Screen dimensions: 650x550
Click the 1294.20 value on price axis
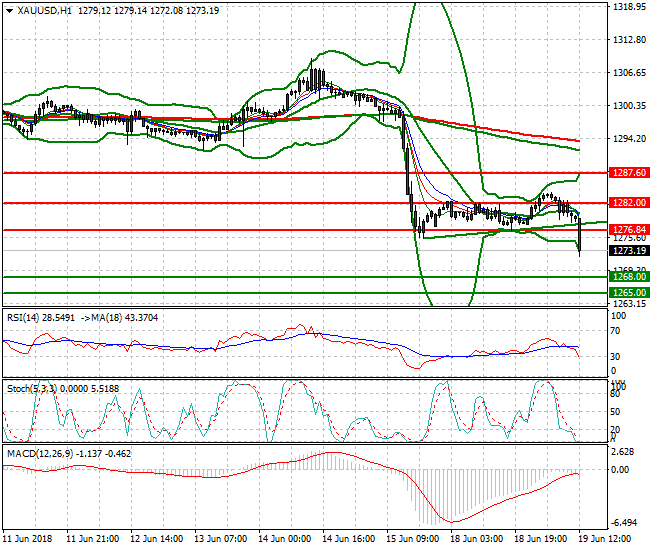tap(626, 138)
